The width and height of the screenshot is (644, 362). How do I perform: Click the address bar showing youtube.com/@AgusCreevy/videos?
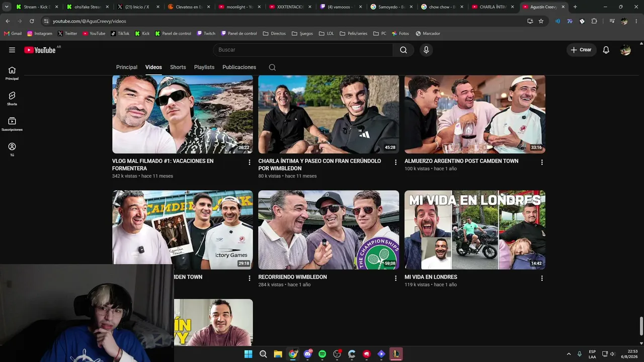[284, 21]
